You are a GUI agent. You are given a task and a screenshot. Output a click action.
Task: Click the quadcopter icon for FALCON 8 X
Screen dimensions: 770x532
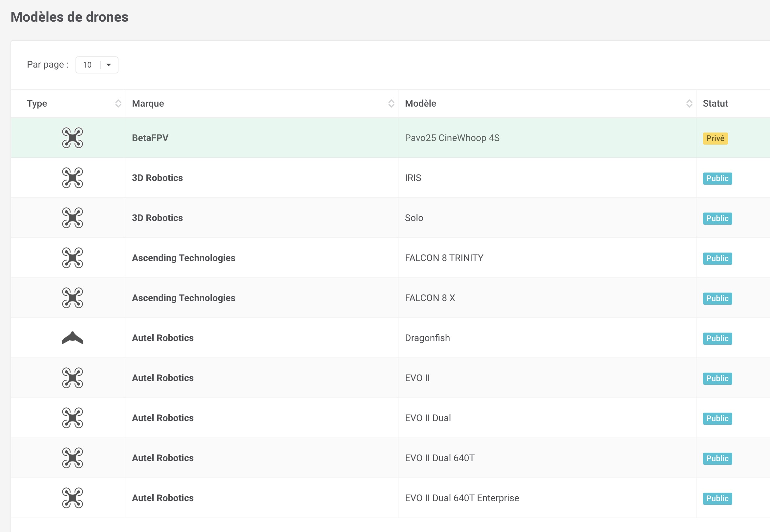coord(72,298)
